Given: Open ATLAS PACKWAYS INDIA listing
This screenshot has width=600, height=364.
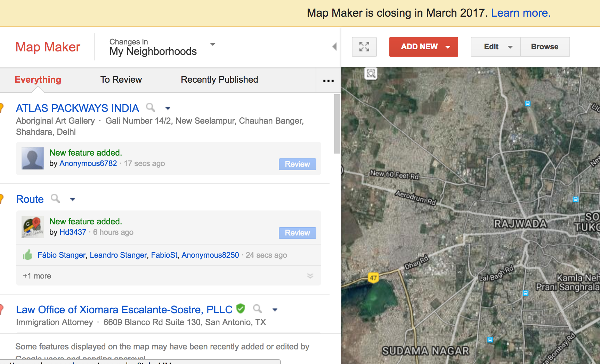Looking at the screenshot, I should point(78,108).
